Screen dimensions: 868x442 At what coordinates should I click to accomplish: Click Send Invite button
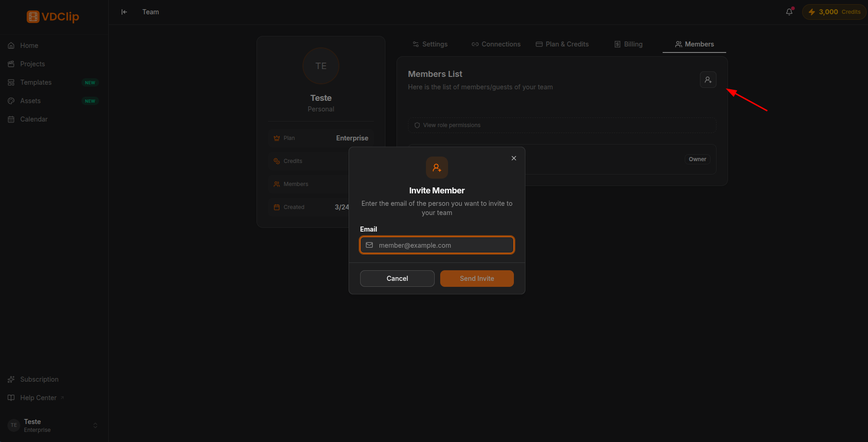coord(477,279)
